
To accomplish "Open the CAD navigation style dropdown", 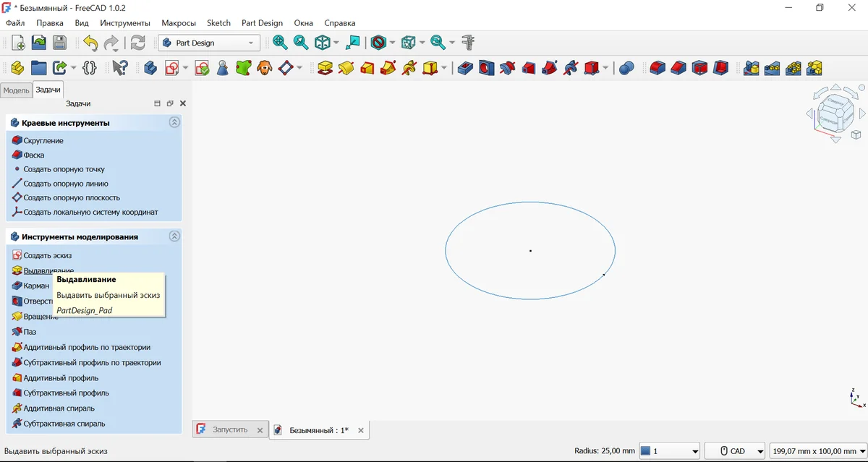I will tap(735, 450).
